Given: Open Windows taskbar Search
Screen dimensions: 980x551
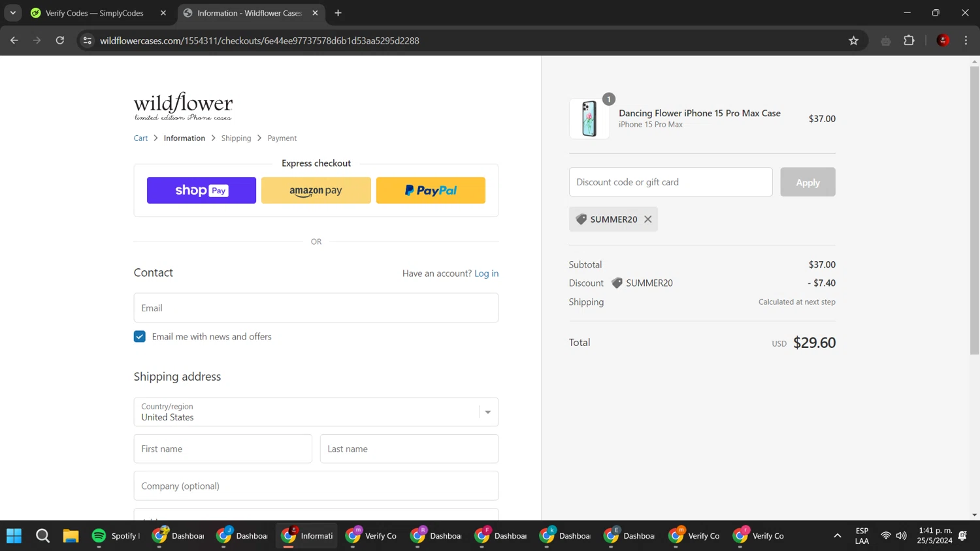Looking at the screenshot, I should [x=43, y=536].
